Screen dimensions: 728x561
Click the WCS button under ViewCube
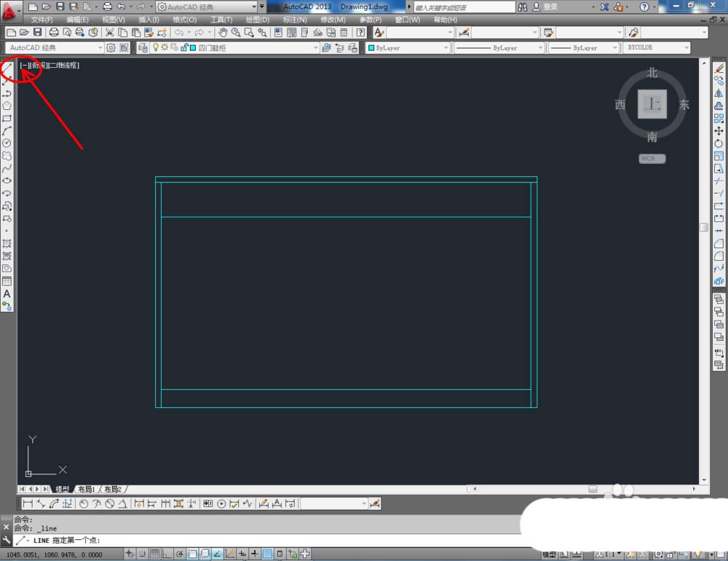point(652,159)
